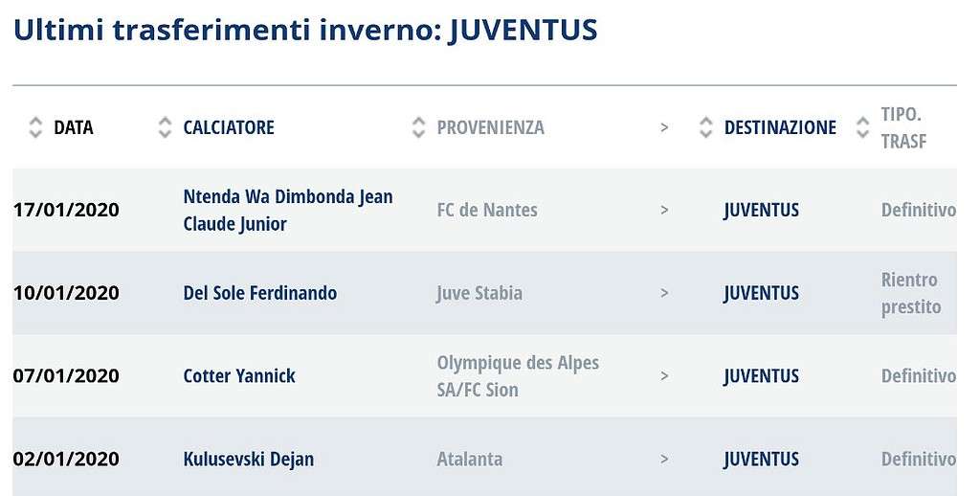Open player Cotter Yannick
The width and height of the screenshot is (980, 496).
click(239, 376)
